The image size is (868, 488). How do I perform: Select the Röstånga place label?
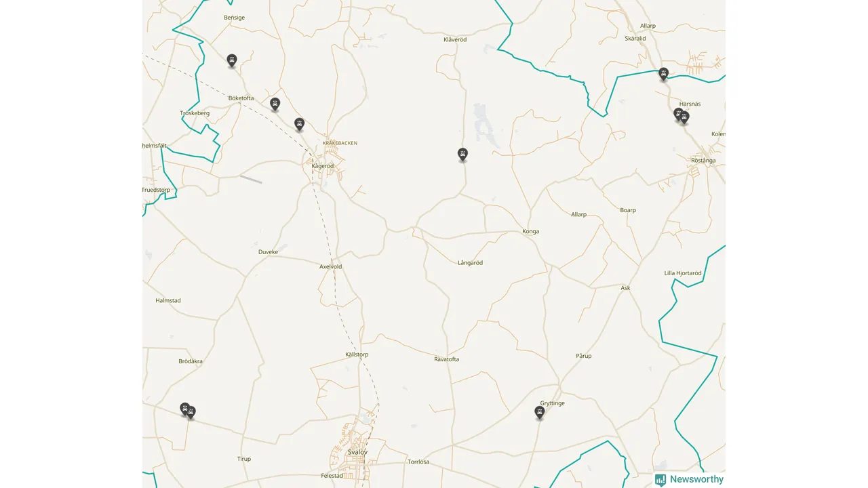pos(703,161)
